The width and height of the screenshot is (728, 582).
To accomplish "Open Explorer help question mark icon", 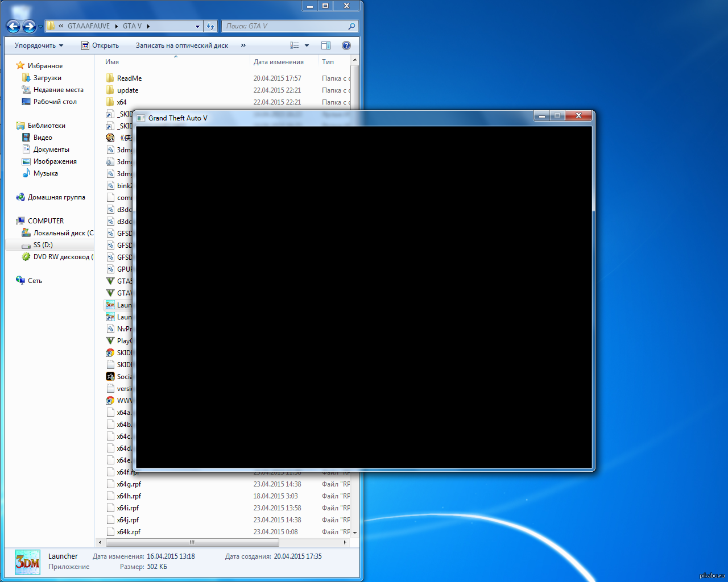I will pos(346,45).
